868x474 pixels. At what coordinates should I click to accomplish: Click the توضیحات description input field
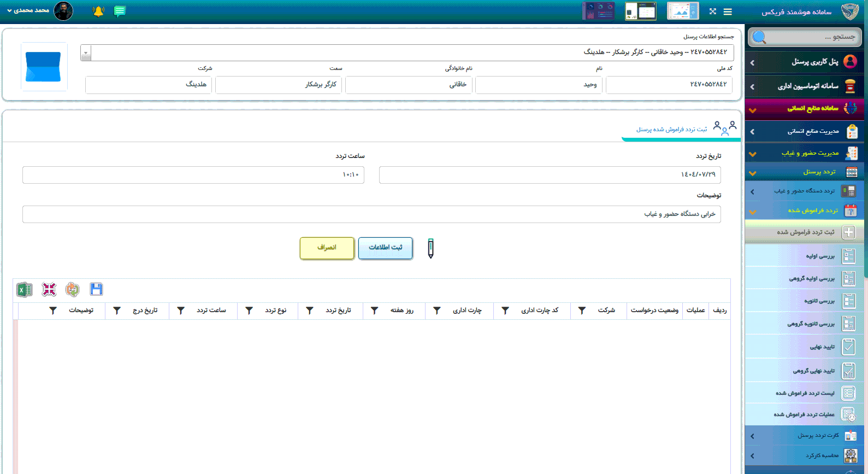pyautogui.click(x=371, y=214)
